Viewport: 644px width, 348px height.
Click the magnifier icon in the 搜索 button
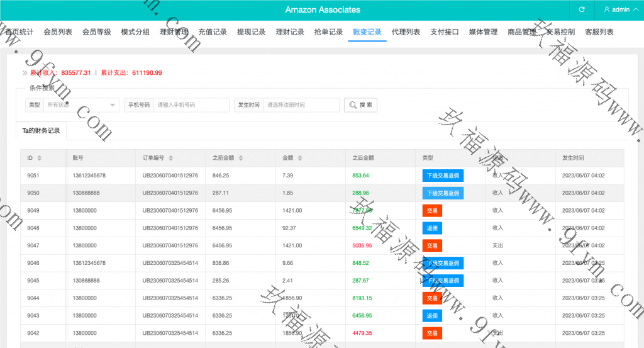point(353,105)
